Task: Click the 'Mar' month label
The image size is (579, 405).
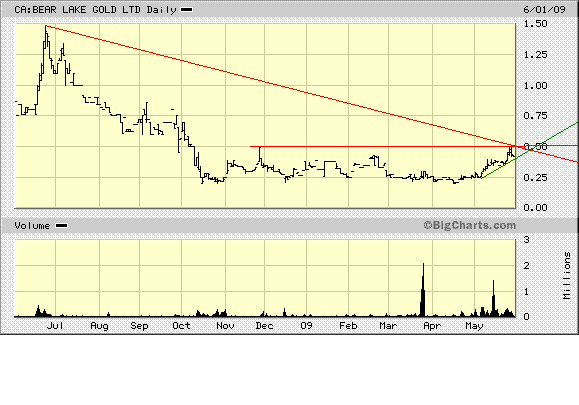Action: coord(388,326)
